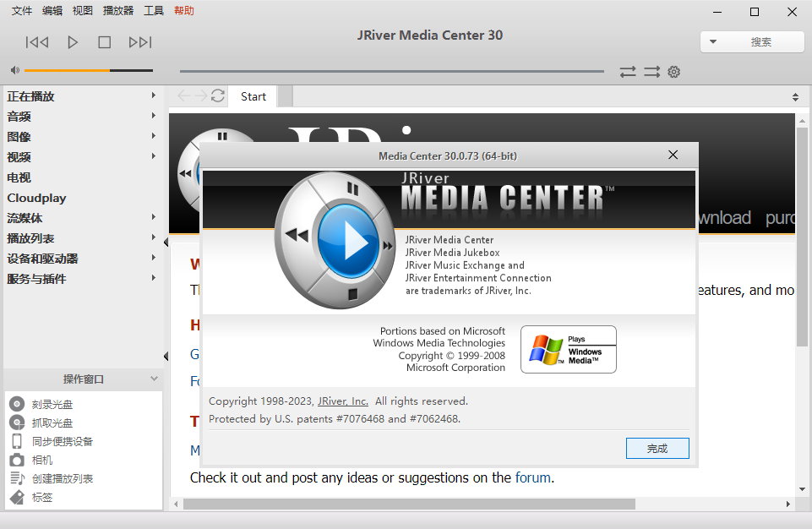The width and height of the screenshot is (812, 529).
Task: Toggle repeat mode icon
Action: click(x=628, y=72)
